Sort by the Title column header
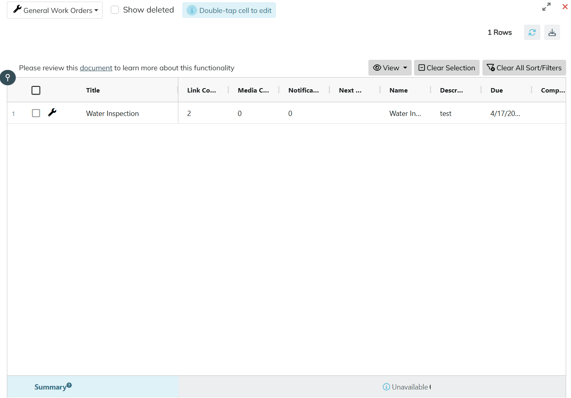The height and width of the screenshot is (398, 571). pyautogui.click(x=93, y=90)
